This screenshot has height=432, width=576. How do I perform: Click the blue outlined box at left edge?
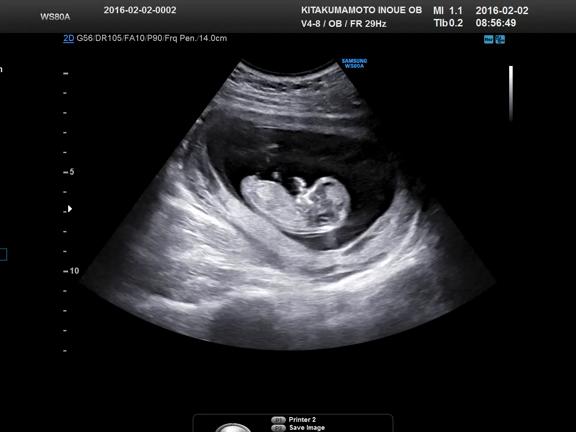3,254
